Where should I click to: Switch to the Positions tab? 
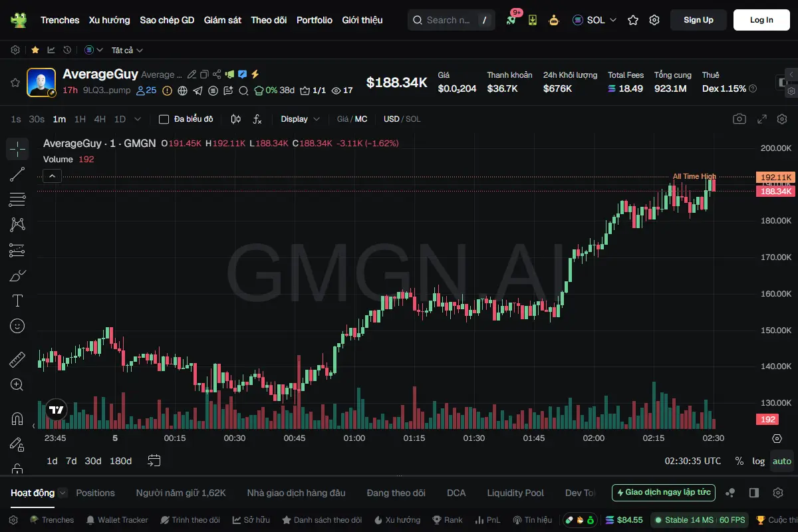(x=95, y=493)
